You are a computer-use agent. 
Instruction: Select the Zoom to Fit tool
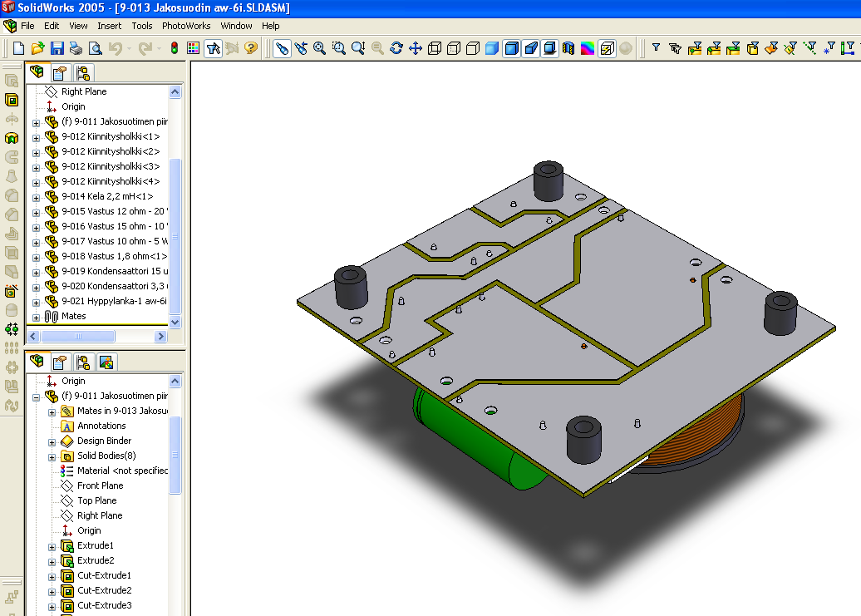point(319,48)
